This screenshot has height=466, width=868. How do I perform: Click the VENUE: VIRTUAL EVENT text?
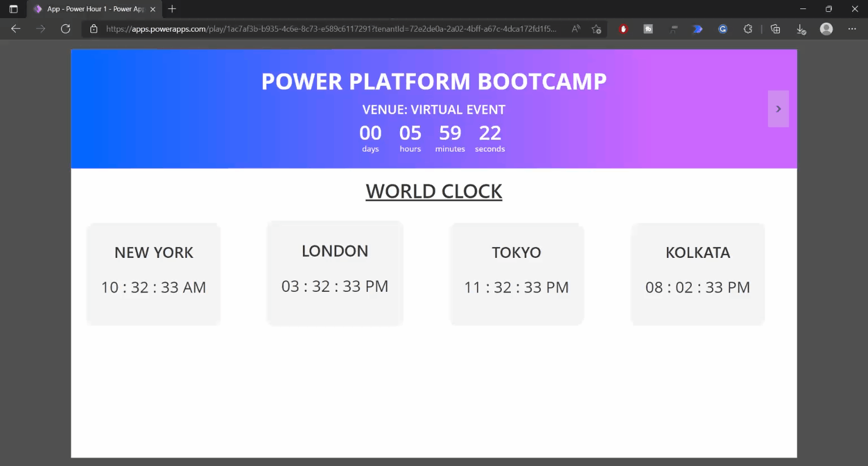434,110
